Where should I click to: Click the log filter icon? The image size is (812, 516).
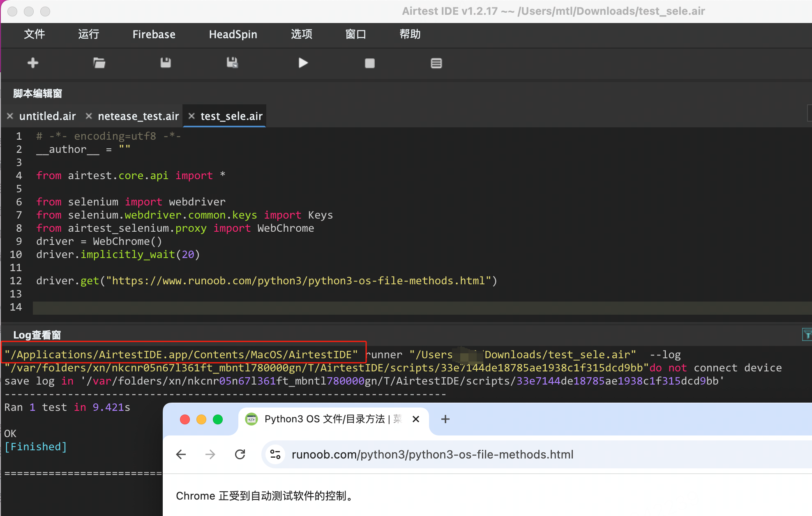coord(807,335)
